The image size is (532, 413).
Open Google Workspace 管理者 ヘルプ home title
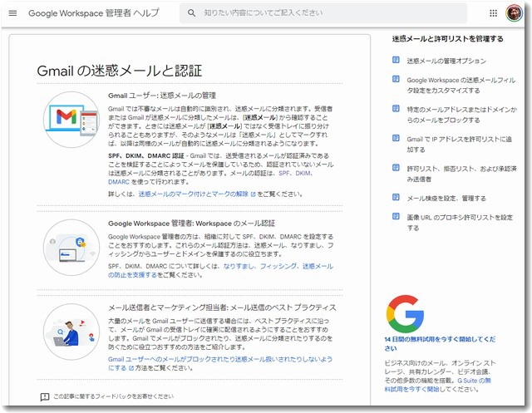[94, 13]
